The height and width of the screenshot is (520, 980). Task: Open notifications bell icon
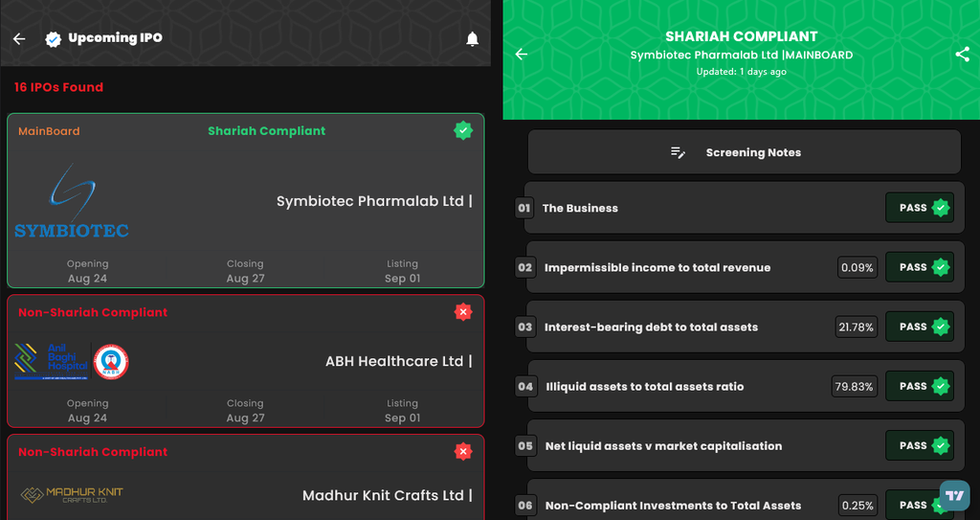[473, 39]
